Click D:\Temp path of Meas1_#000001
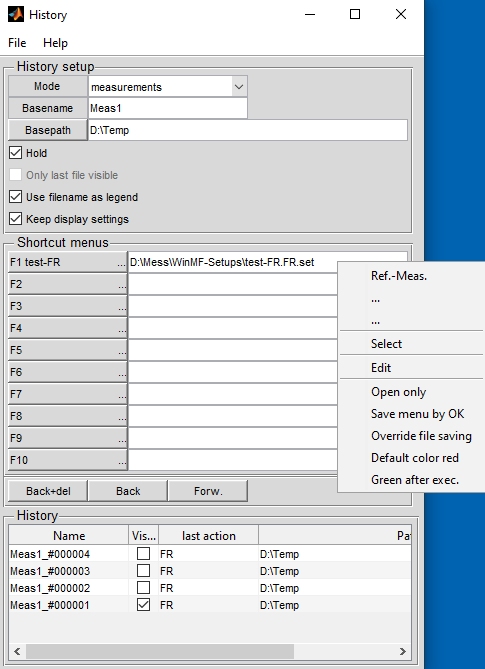The height and width of the screenshot is (669, 485). click(335, 605)
